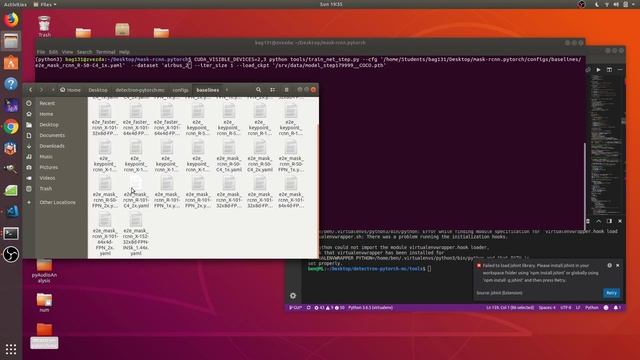Select file e2e_mask_rcnn_R-101-C4_2x.yaml
Image resolution: width=640 pixels, height=360 pixels.
pos(136,192)
